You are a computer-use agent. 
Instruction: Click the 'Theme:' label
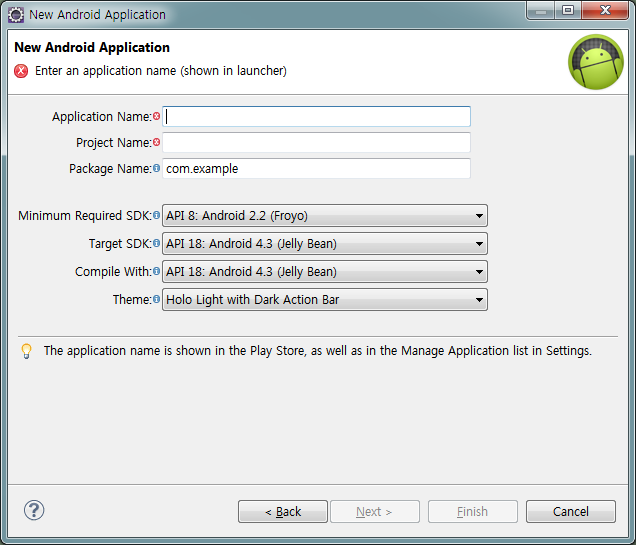click(x=132, y=300)
